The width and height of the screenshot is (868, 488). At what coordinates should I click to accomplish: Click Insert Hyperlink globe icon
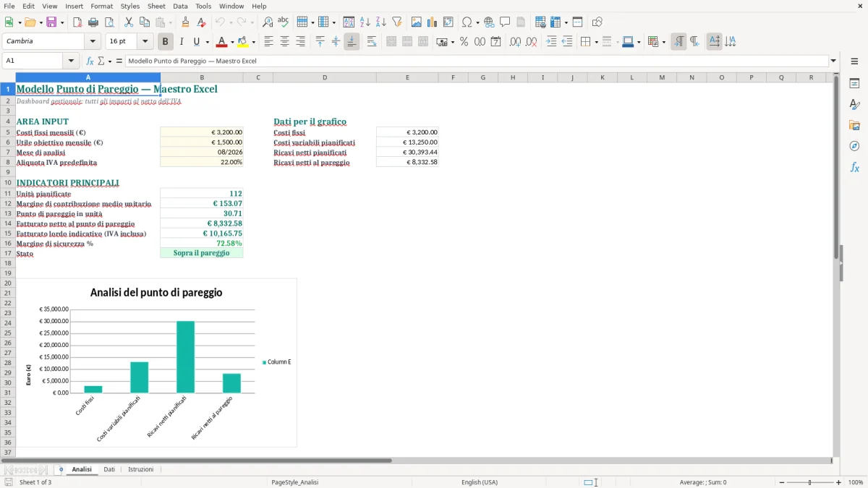pyautogui.click(x=489, y=22)
